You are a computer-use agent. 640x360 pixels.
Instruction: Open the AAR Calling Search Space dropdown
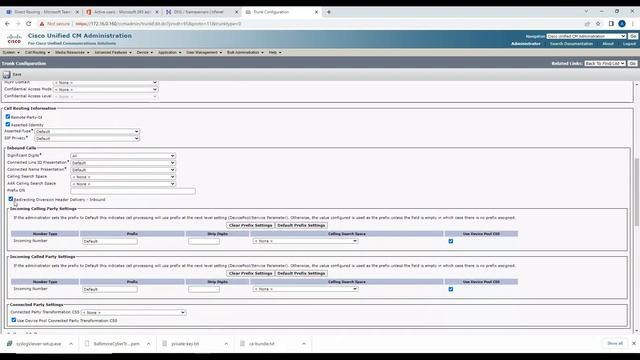pos(123,184)
